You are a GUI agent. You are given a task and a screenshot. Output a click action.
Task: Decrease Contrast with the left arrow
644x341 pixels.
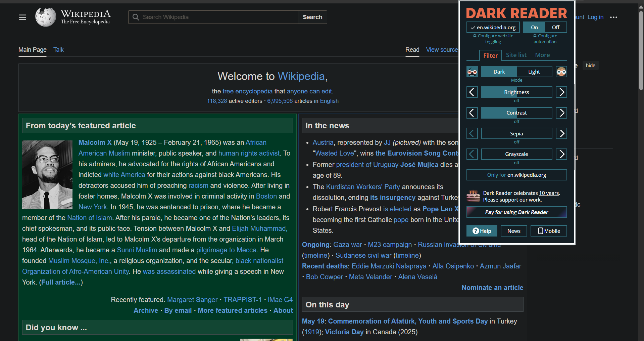(472, 113)
